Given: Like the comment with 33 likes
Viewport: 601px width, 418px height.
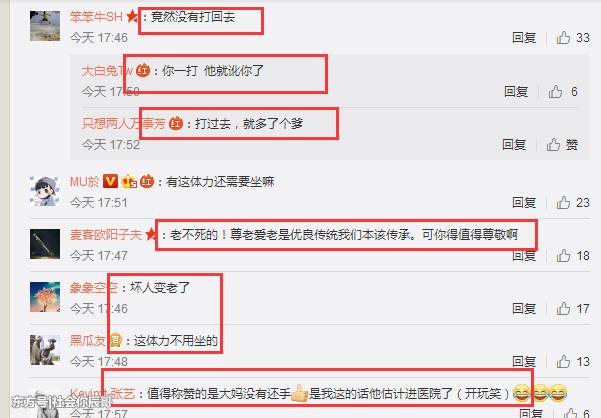Looking at the screenshot, I should pyautogui.click(x=563, y=38).
